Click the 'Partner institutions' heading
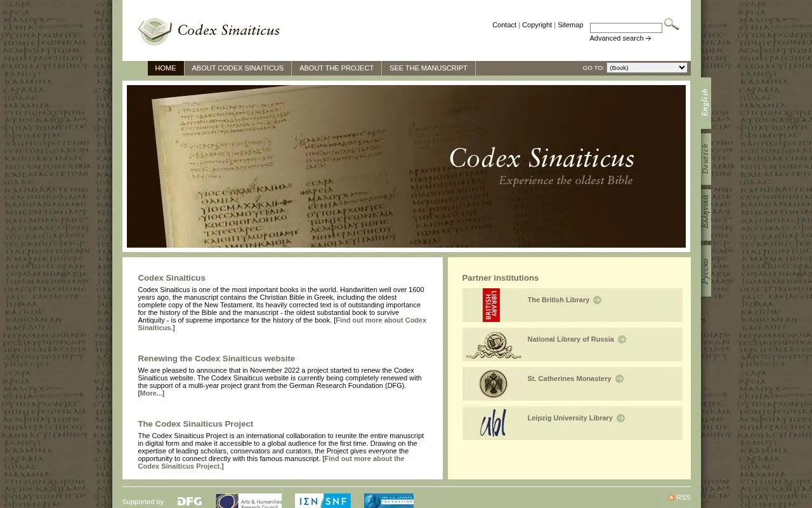 tap(500, 278)
